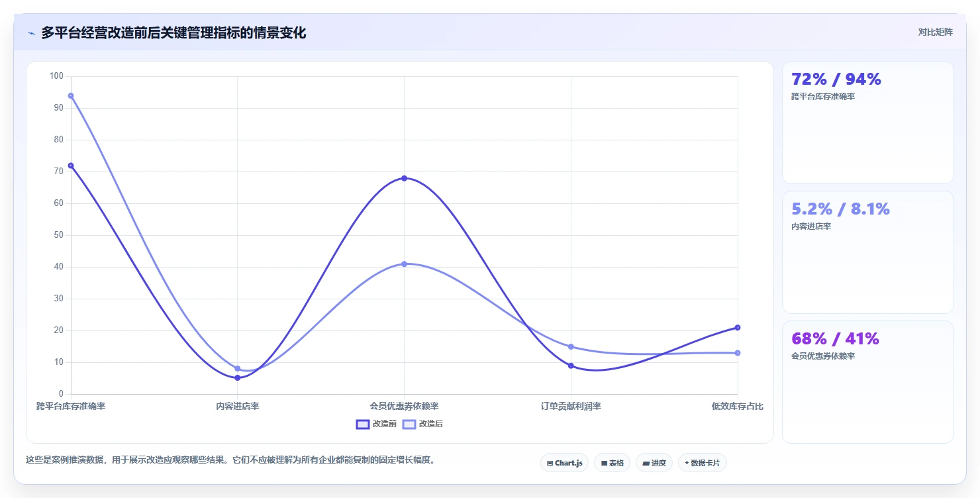Click the 改造后 point at 跨平台库存准确率
980x498 pixels.
[71, 96]
